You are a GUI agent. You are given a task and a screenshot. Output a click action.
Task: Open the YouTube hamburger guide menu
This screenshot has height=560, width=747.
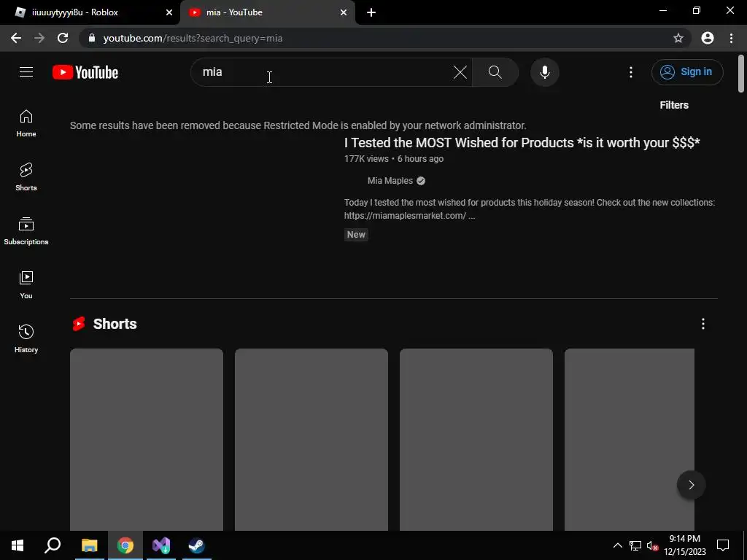[26, 72]
